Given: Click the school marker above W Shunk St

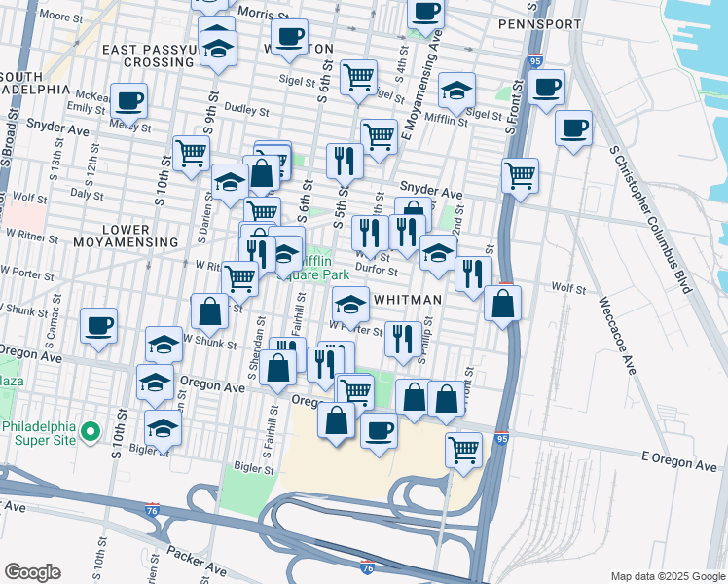Looking at the screenshot, I should click(164, 348).
